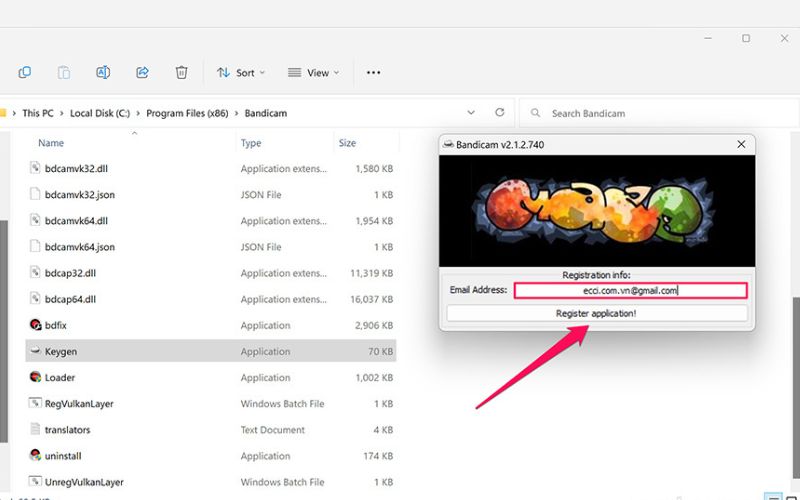Select the Loader application icon

pyautogui.click(x=35, y=377)
